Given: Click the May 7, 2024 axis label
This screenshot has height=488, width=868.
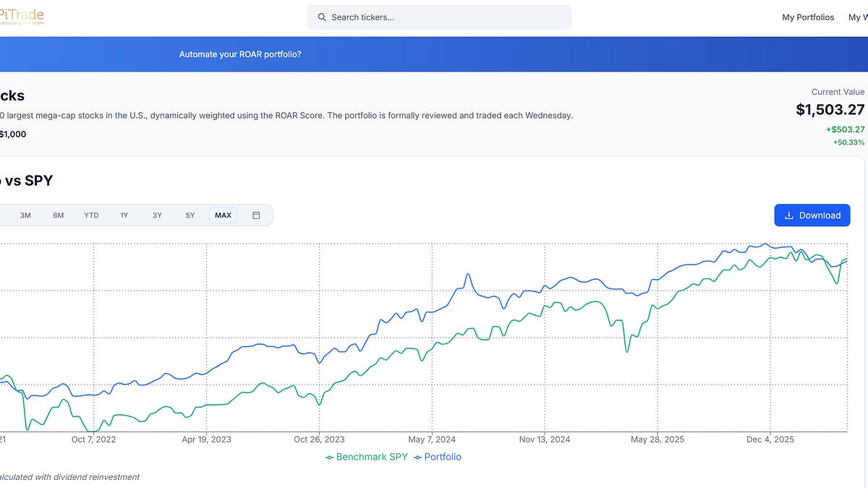Looking at the screenshot, I should [432, 439].
